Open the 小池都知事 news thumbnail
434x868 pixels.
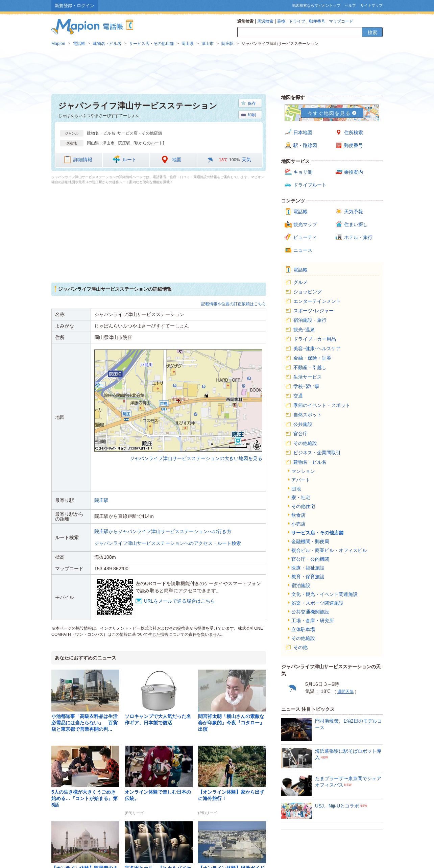[85, 691]
